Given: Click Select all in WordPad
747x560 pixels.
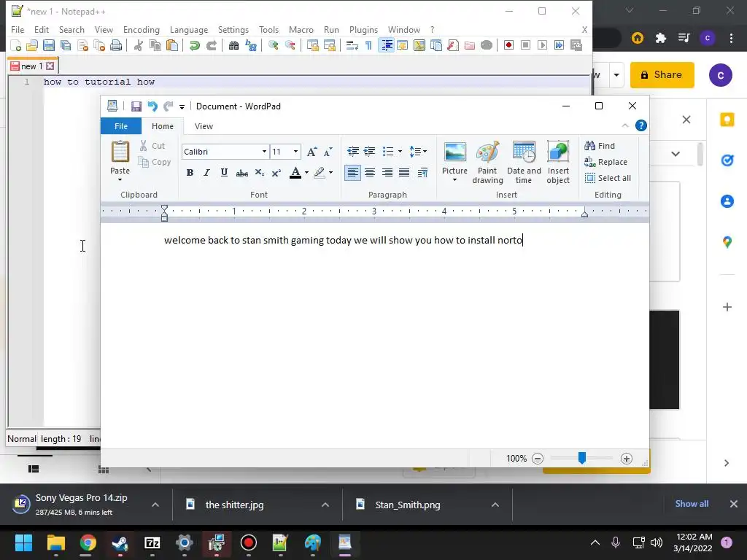Looking at the screenshot, I should (x=608, y=178).
